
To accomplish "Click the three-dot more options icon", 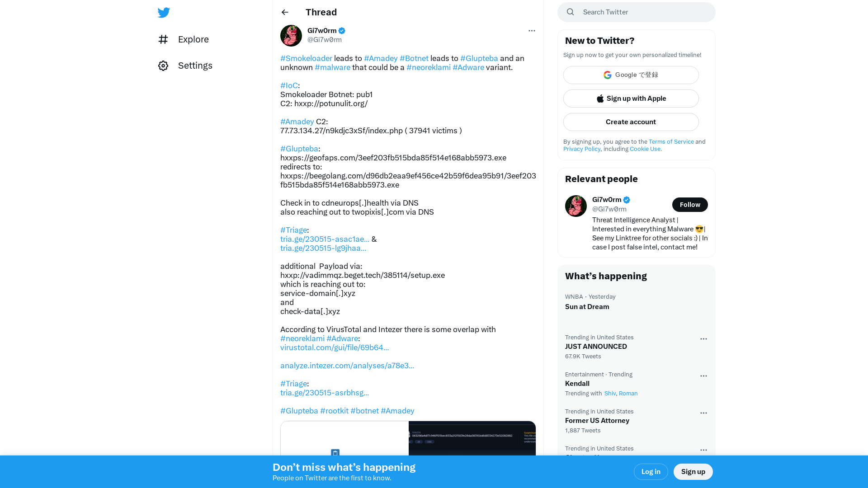I will coord(531,30).
